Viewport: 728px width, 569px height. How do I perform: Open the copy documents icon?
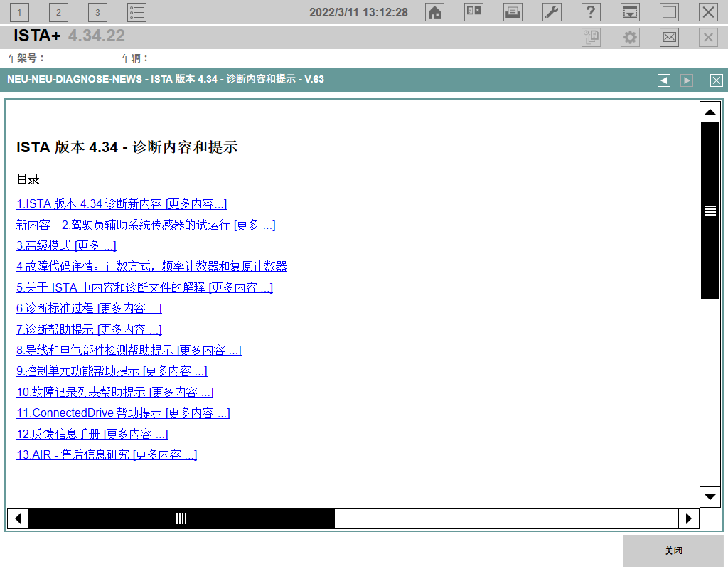pos(591,38)
